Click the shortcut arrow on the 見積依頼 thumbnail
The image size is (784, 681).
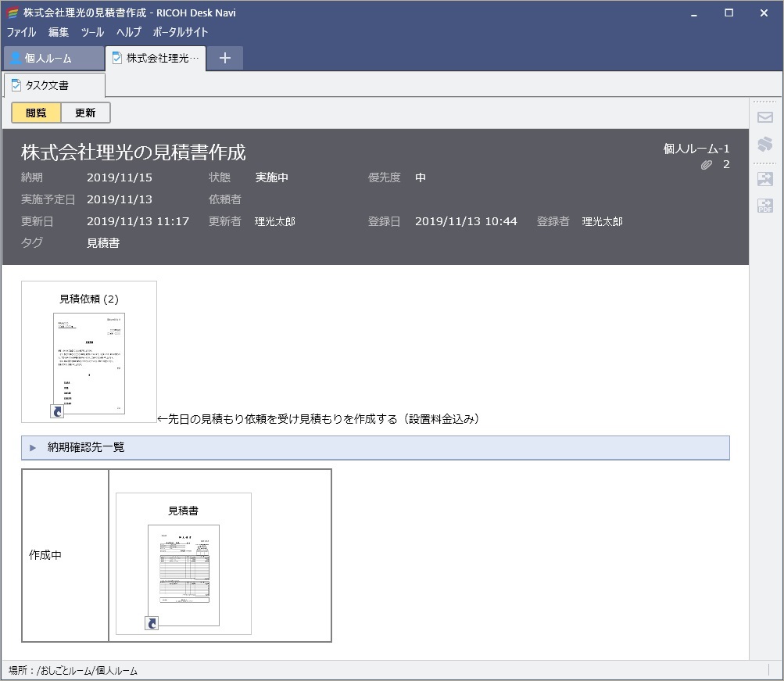tap(56, 410)
